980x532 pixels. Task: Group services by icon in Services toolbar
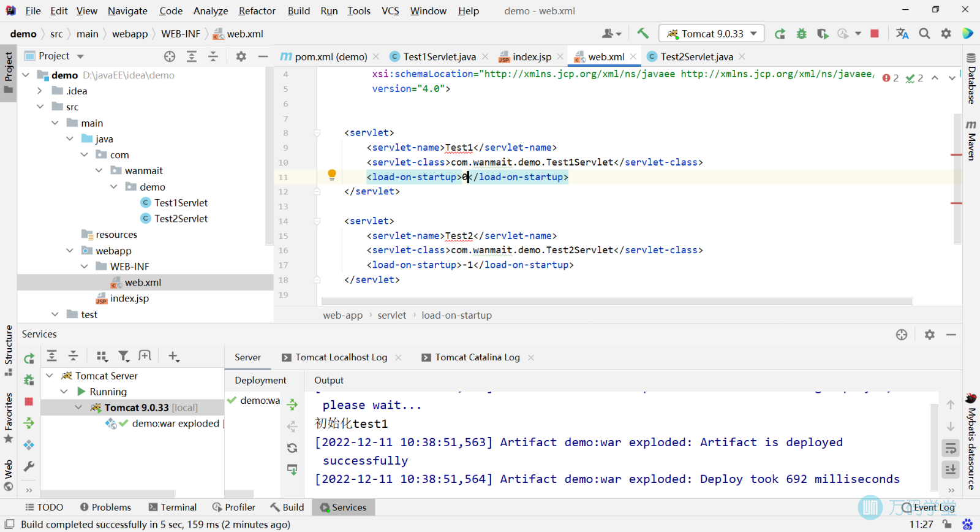click(102, 356)
